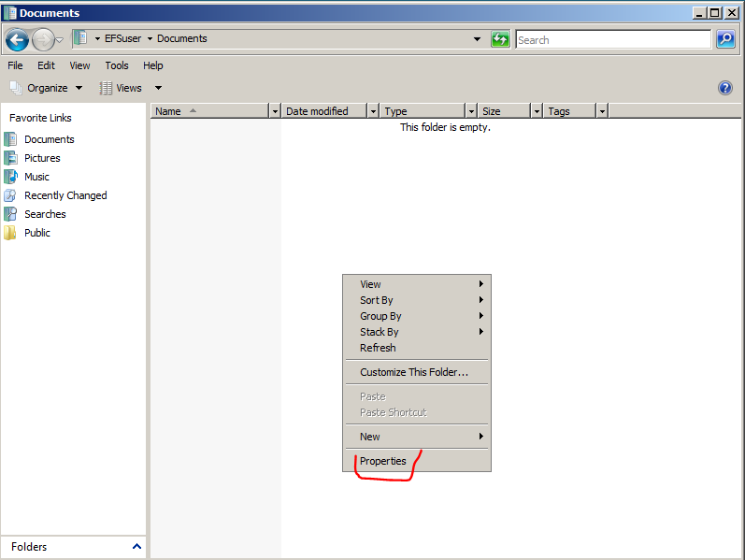Screen dimensions: 745x560
Task: Open the Searches favorite link
Action: 45,214
